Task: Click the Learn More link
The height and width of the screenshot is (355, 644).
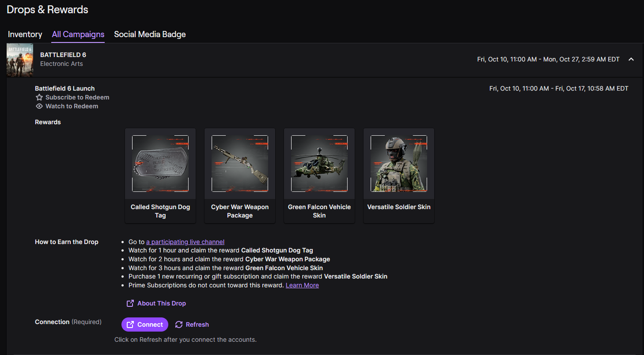Action: 302,285
